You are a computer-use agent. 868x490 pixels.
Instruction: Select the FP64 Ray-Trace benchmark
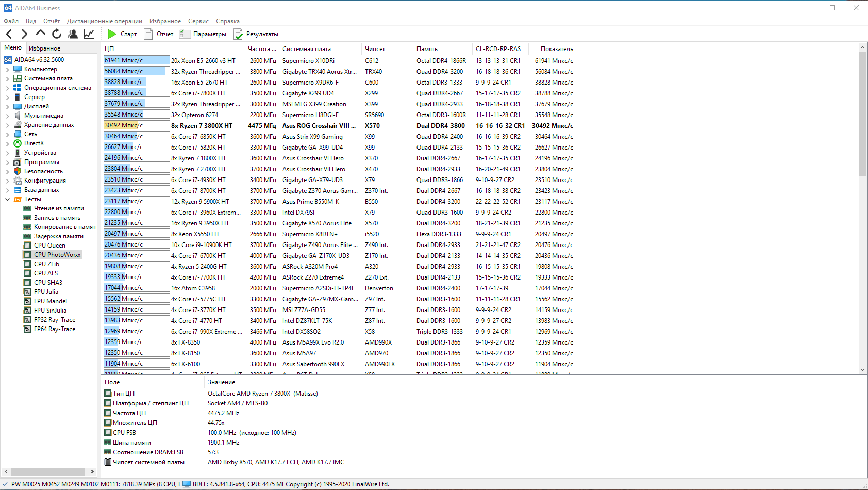55,329
